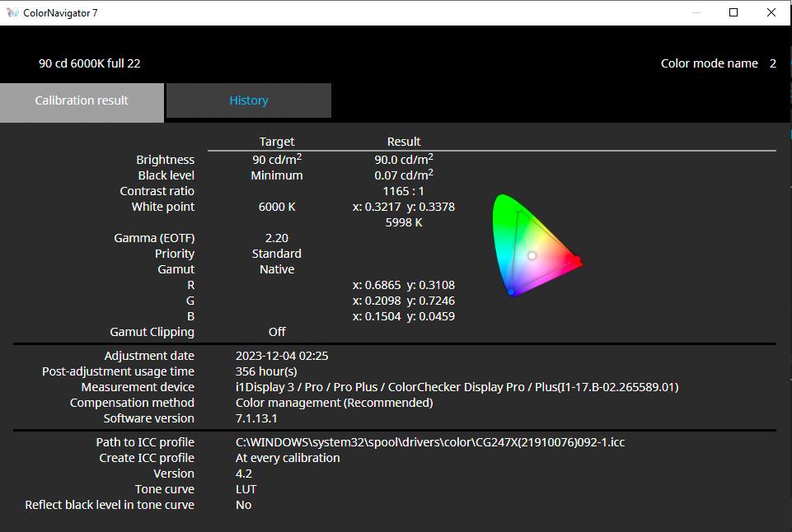
Task: Click the ICC profile path ending in '092-1.icc'
Action: coord(430,442)
